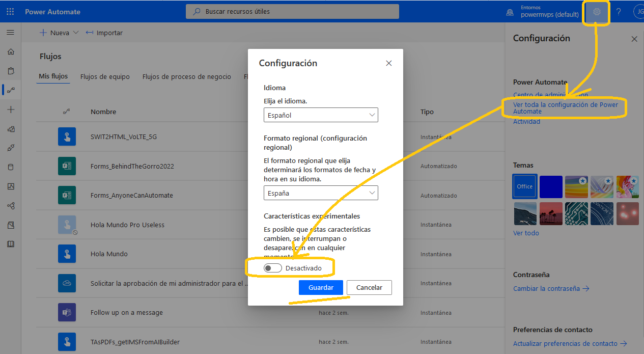Image resolution: width=644 pixels, height=354 pixels.
Task: Click the environment globe icon in header
Action: coord(510,12)
